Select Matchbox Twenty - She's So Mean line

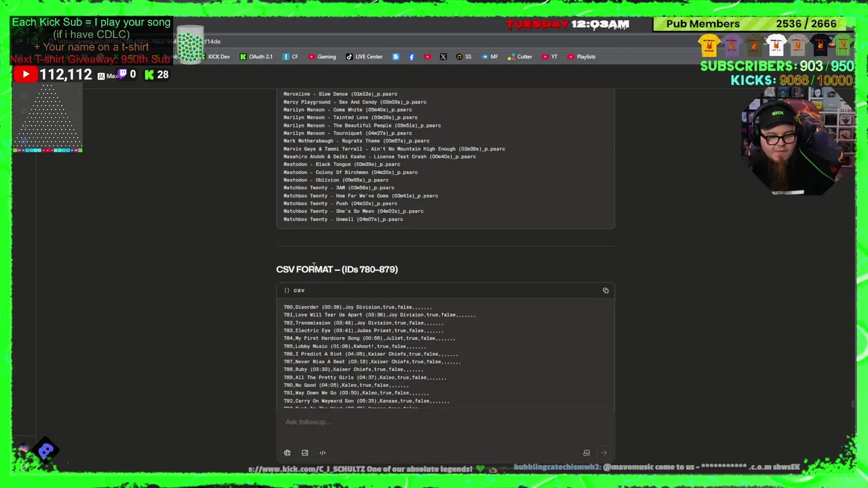[x=353, y=211]
